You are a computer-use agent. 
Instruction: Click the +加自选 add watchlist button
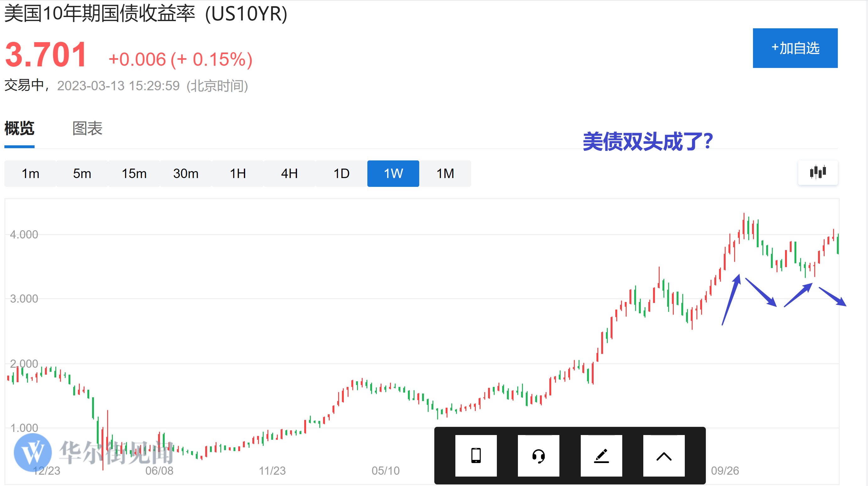point(795,48)
